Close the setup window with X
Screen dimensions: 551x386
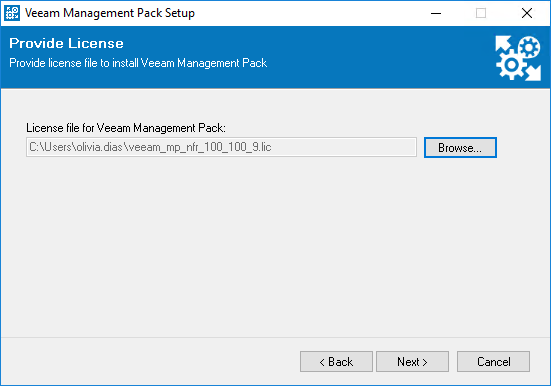point(526,13)
